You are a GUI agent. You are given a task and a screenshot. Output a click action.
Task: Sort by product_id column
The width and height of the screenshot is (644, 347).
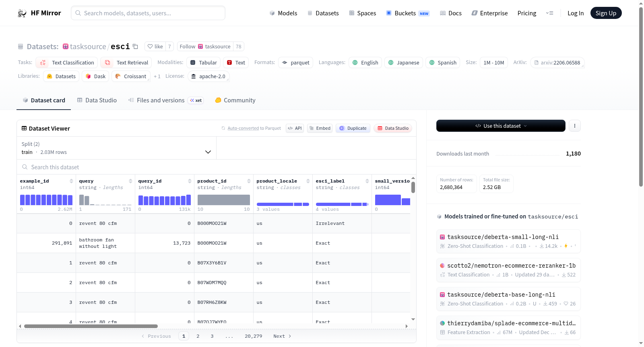(x=249, y=181)
